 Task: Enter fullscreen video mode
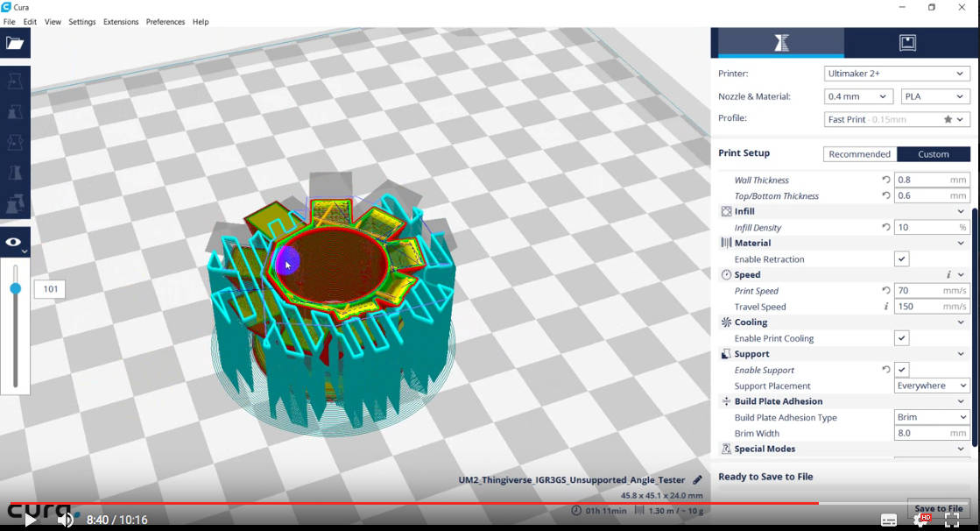[952, 520]
